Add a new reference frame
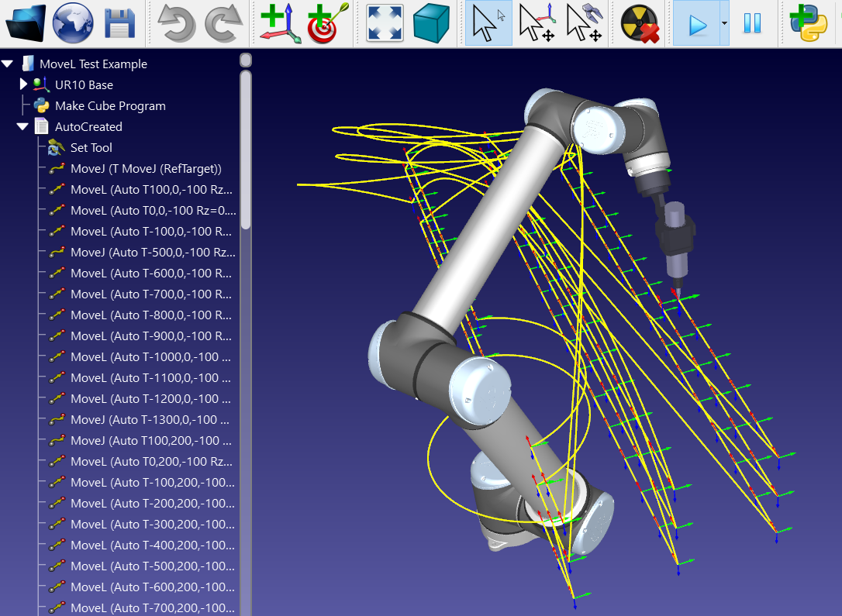 tap(280, 23)
